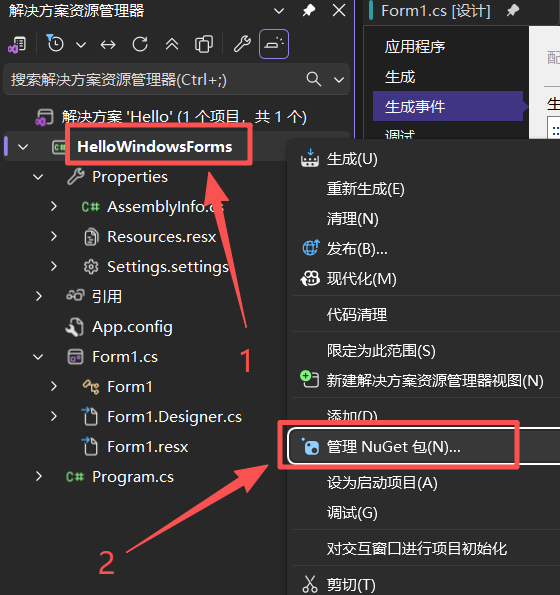The width and height of the screenshot is (560, 595).
Task: Close the Solution Explorer panel
Action: pyautogui.click(x=339, y=11)
